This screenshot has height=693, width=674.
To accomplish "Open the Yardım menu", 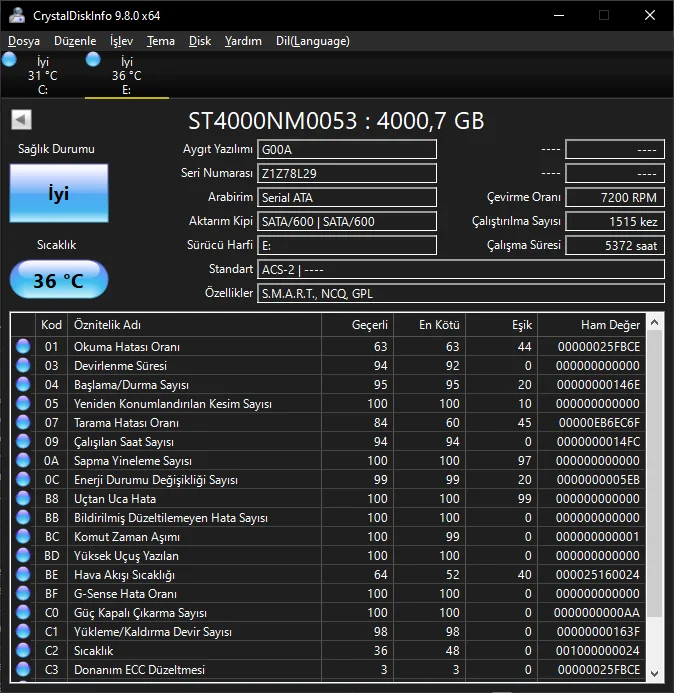I will 243,41.
